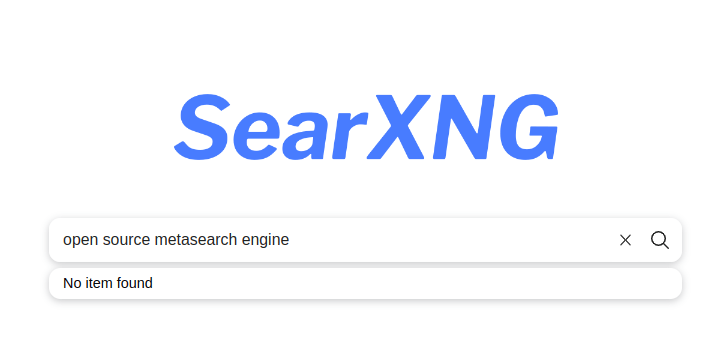
Task: Run the query with the magnifying glass button
Action: click(x=659, y=240)
